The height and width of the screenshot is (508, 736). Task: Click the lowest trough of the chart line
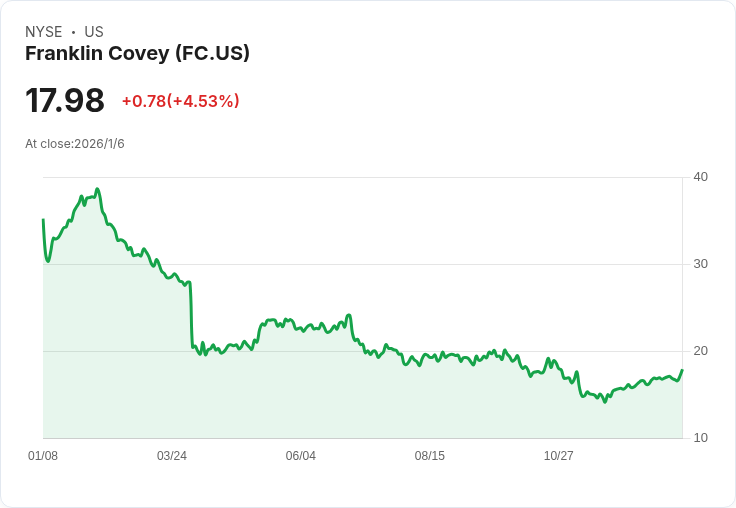coord(605,402)
